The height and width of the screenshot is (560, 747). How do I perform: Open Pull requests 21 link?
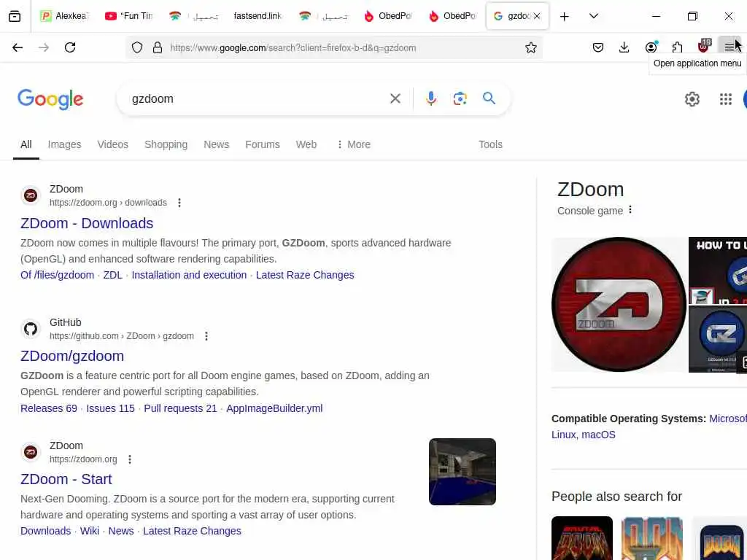click(181, 408)
